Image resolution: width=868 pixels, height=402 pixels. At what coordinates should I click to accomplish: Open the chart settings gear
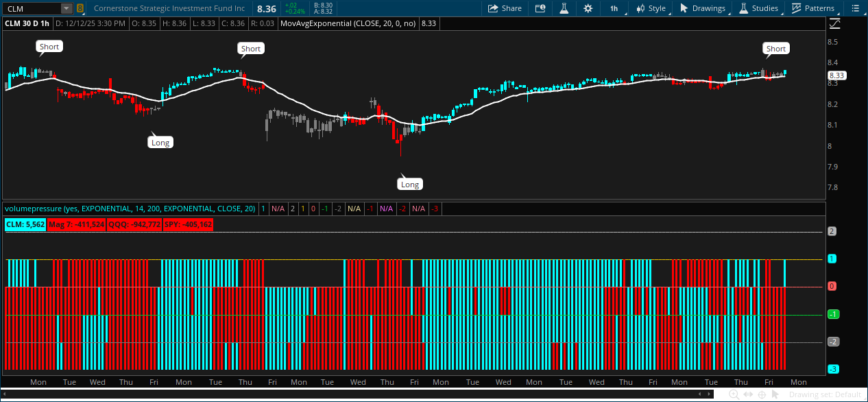pyautogui.click(x=588, y=8)
